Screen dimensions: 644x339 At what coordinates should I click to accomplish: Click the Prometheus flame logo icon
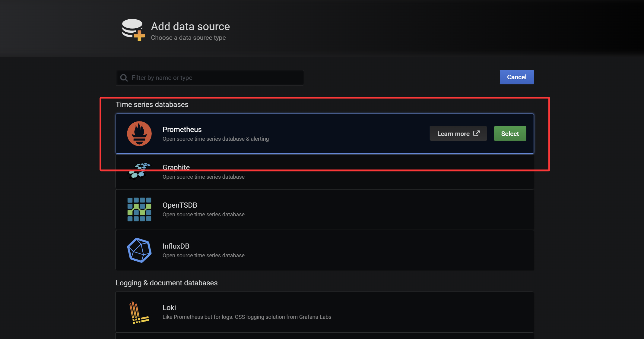139,133
